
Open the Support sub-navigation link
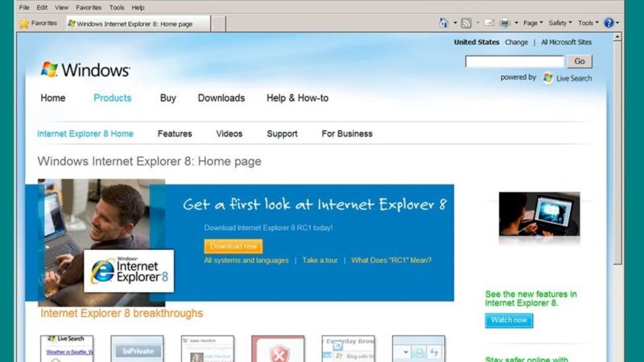282,134
